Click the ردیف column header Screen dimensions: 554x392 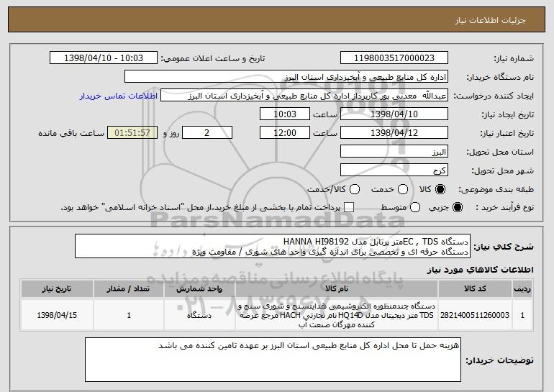pos(522,289)
